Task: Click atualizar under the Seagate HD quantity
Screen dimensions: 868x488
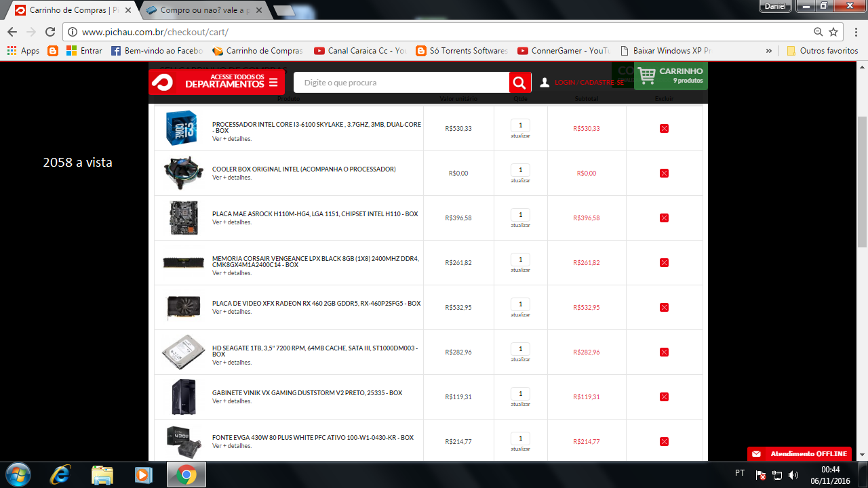Action: [521, 359]
